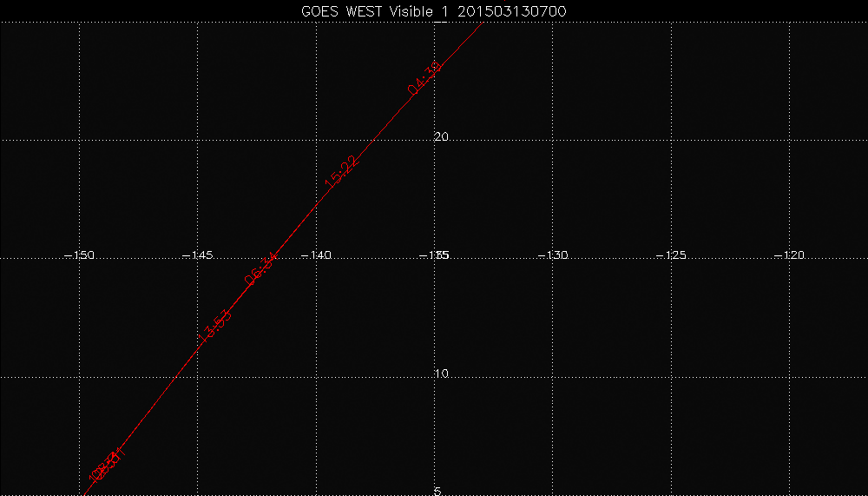The image size is (868, 496).
Task: Click the latitude 10 axis label
Action: (x=441, y=374)
